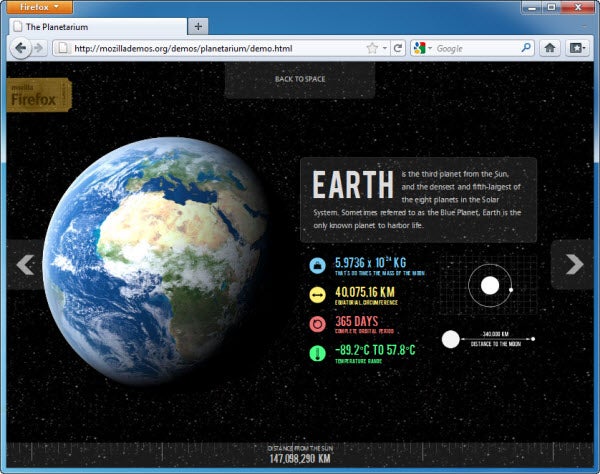The width and height of the screenshot is (600, 474).
Task: Click the blue mass weight icon
Action: pyautogui.click(x=317, y=266)
